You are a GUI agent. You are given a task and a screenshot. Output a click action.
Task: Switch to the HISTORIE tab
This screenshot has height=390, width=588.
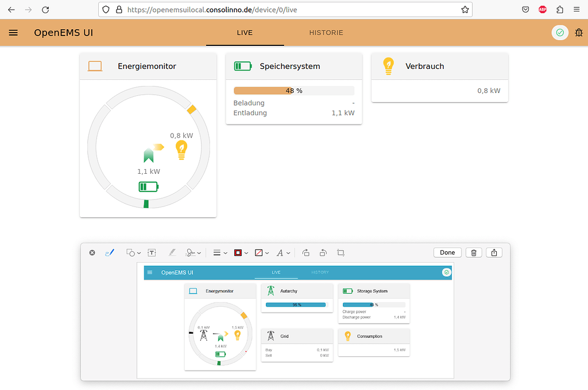coord(326,33)
